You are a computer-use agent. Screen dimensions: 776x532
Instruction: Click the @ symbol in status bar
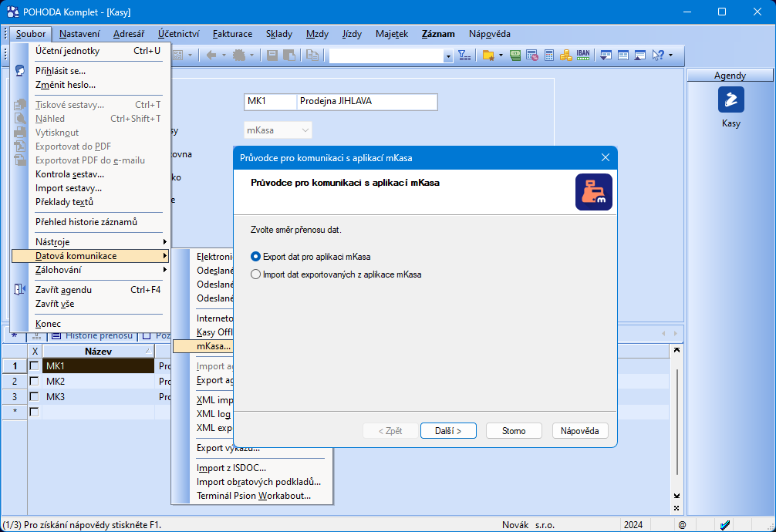pos(683,525)
